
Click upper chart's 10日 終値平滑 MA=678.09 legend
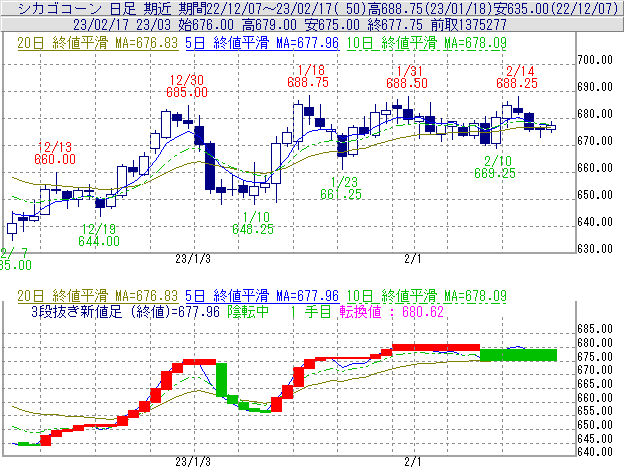click(x=427, y=43)
